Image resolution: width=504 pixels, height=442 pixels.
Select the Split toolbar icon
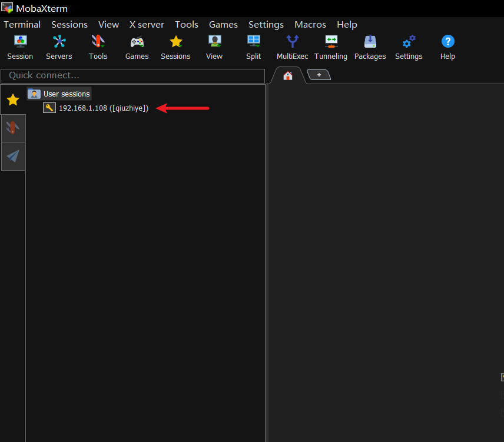(254, 41)
